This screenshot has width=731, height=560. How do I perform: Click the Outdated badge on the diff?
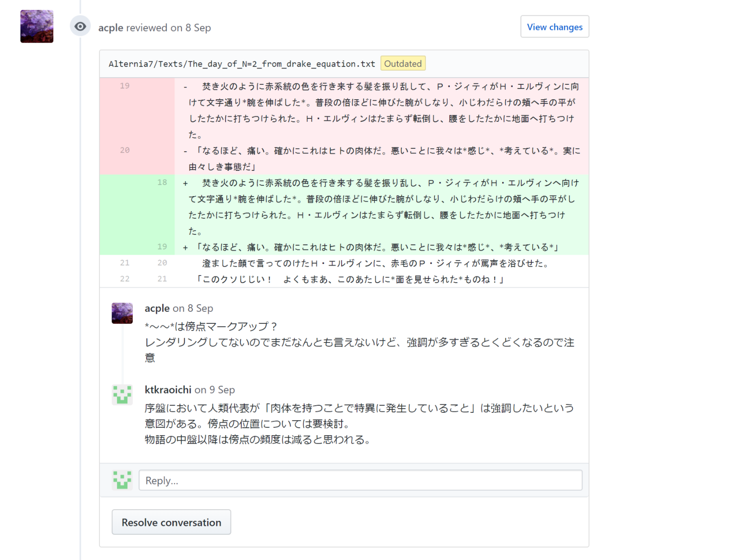(x=402, y=64)
